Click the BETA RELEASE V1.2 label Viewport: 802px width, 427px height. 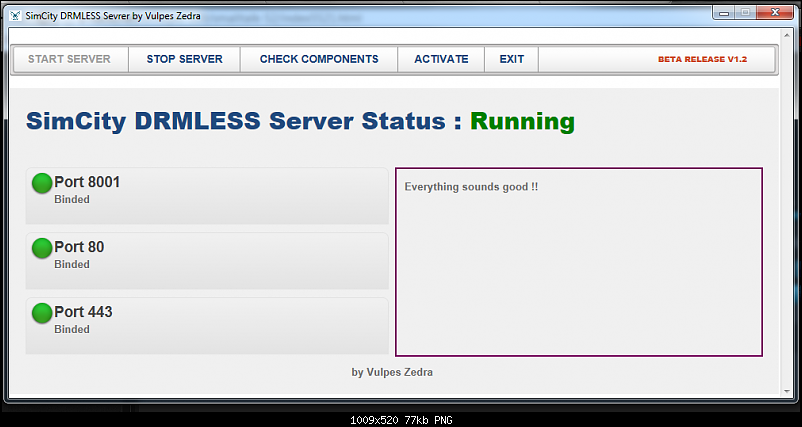point(702,59)
